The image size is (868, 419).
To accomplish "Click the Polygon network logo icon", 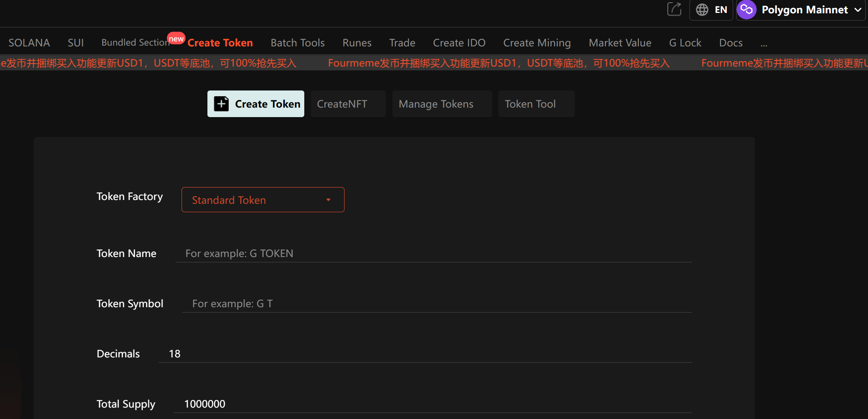I will 746,10.
